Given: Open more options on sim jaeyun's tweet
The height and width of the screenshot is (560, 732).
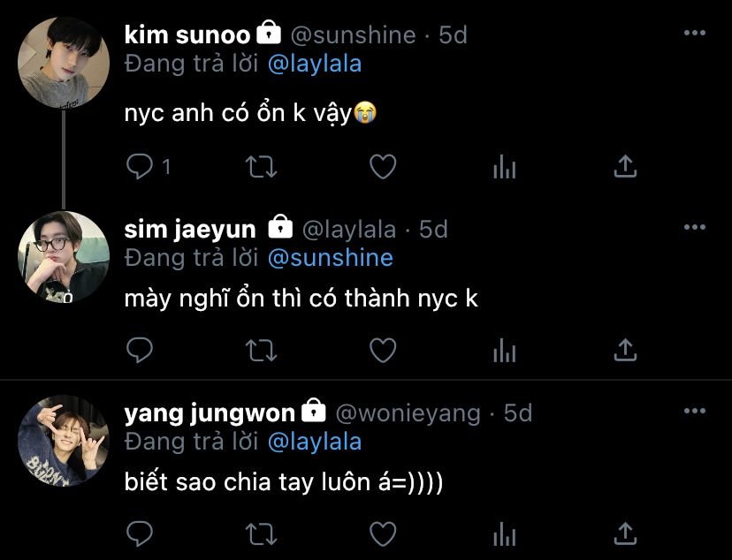Looking at the screenshot, I should [x=695, y=227].
